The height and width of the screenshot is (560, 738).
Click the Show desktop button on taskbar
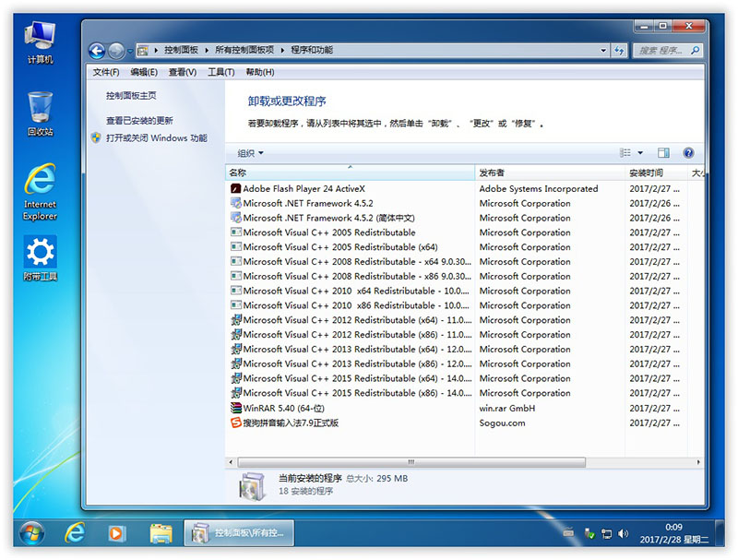(720, 532)
